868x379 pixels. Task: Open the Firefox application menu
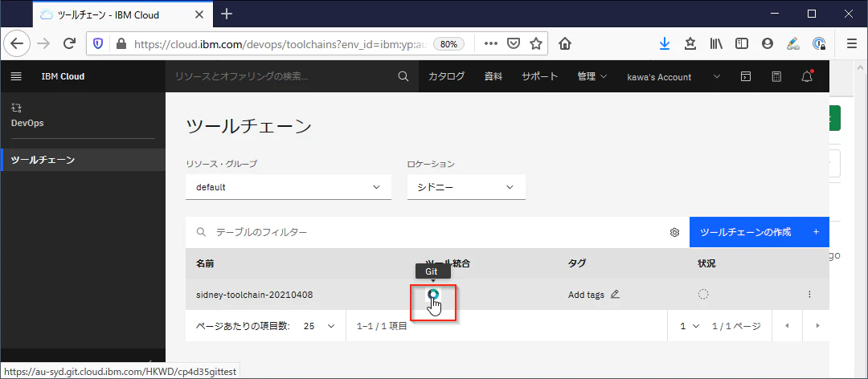[852, 43]
